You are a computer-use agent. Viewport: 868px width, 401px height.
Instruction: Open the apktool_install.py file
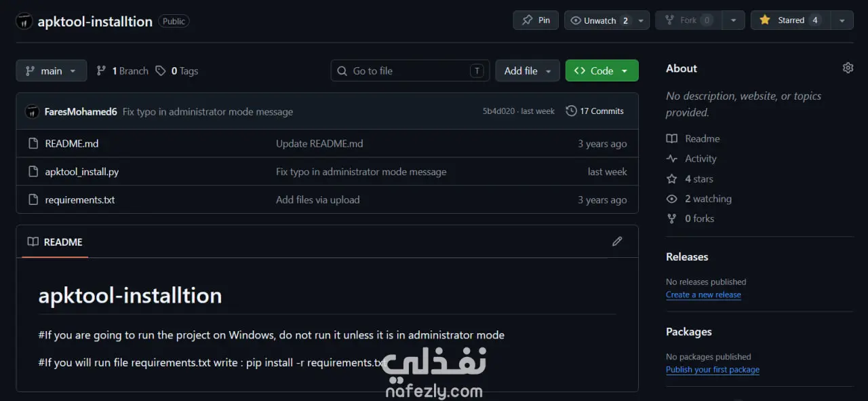click(x=82, y=172)
